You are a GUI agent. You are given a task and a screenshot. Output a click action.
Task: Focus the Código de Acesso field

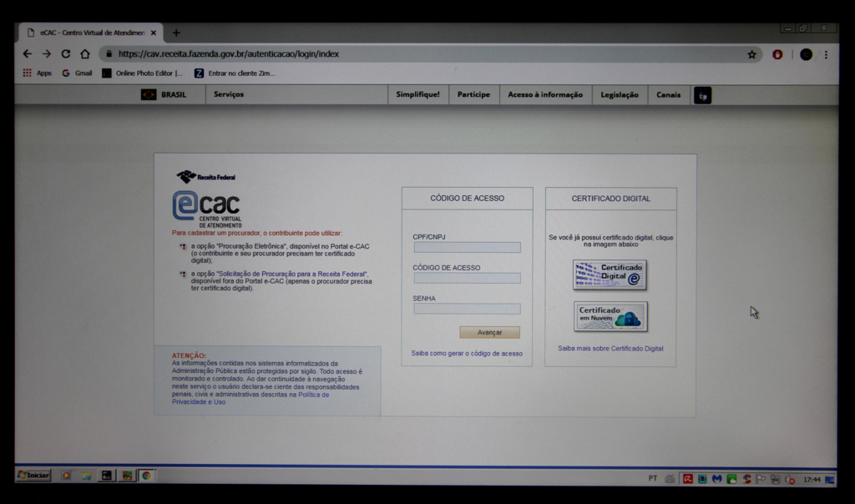pyautogui.click(x=467, y=278)
